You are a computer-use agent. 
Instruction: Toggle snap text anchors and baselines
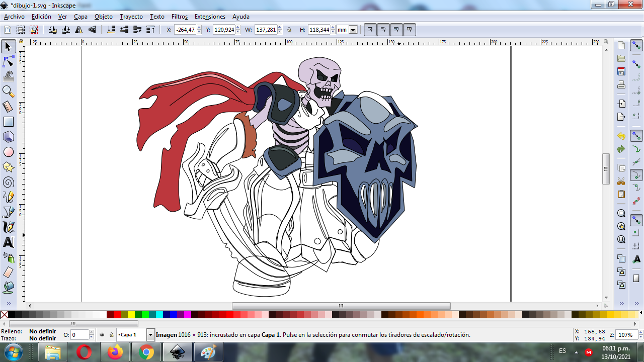636,259
